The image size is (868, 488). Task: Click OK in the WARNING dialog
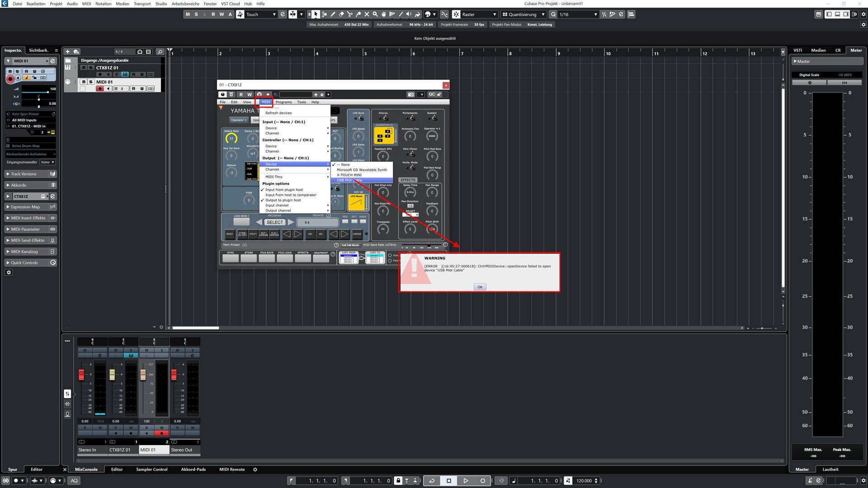click(x=480, y=287)
